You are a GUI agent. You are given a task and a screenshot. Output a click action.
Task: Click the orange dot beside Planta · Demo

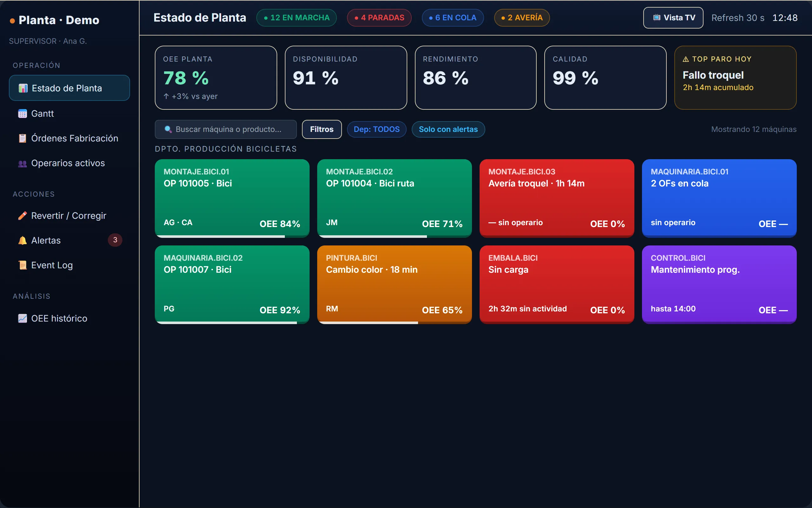pyautogui.click(x=12, y=21)
